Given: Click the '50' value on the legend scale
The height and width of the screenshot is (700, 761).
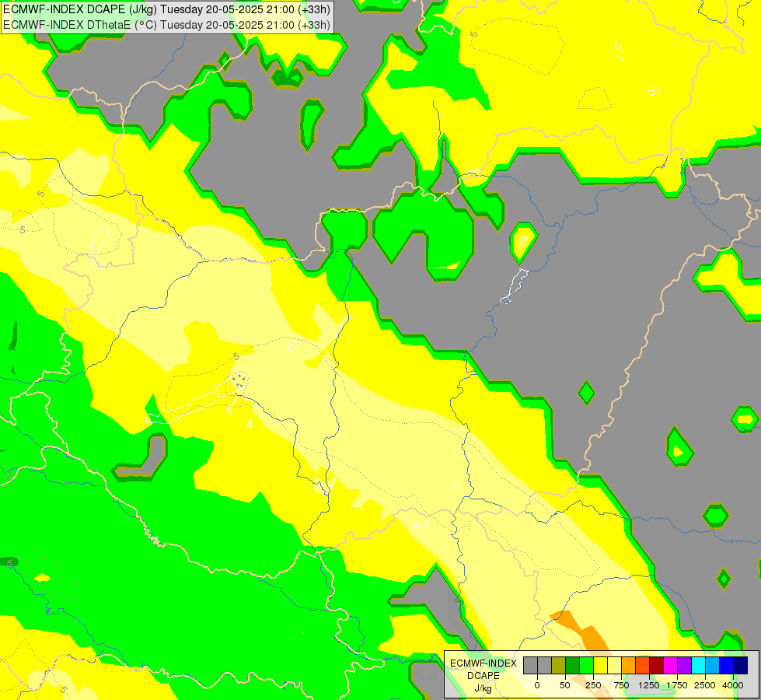Looking at the screenshot, I should click(x=565, y=685).
